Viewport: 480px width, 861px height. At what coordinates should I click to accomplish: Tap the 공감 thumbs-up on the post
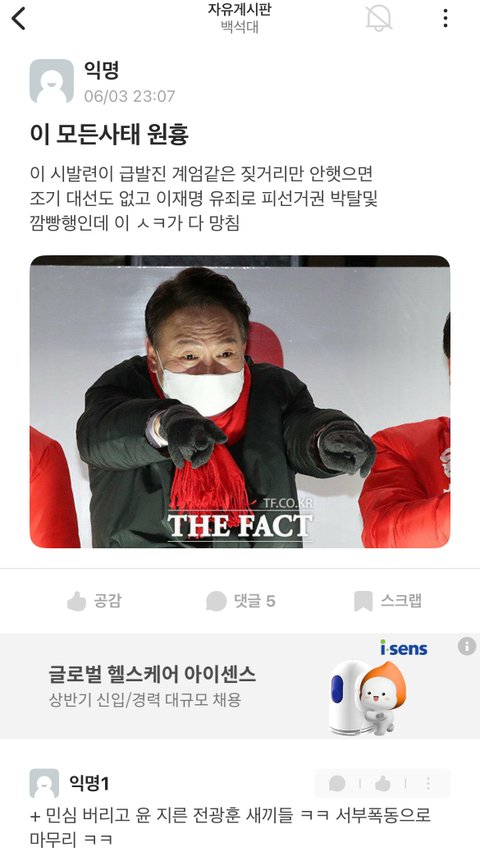94,601
